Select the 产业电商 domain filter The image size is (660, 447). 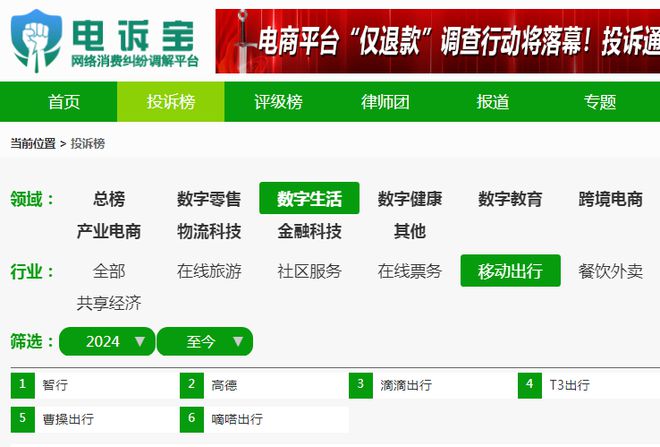(x=109, y=231)
